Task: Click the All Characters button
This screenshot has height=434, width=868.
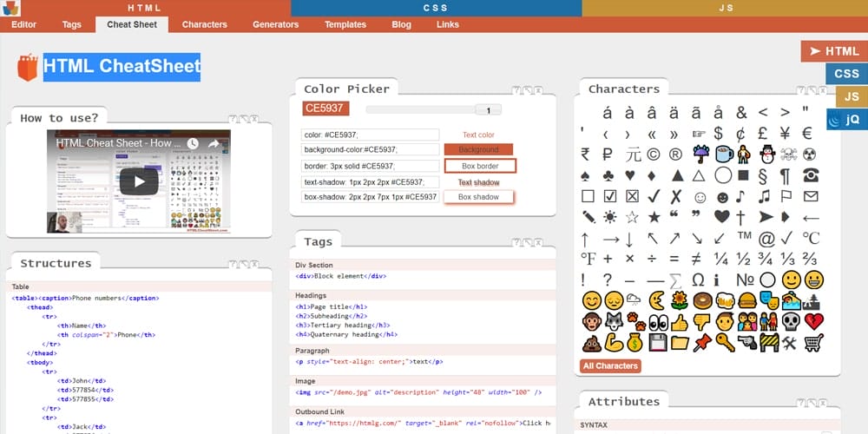Action: (x=610, y=366)
